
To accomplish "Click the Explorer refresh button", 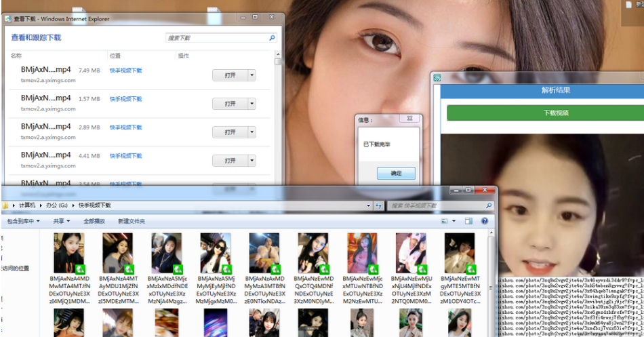I will coord(379,205).
